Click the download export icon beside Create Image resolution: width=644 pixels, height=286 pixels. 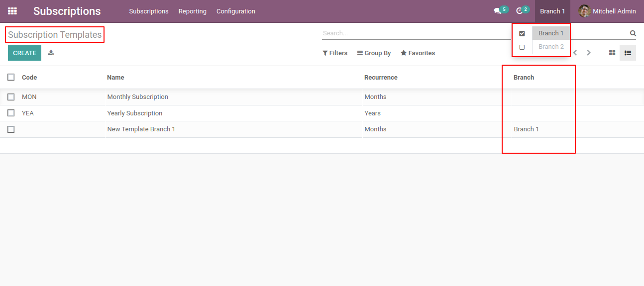(x=51, y=53)
